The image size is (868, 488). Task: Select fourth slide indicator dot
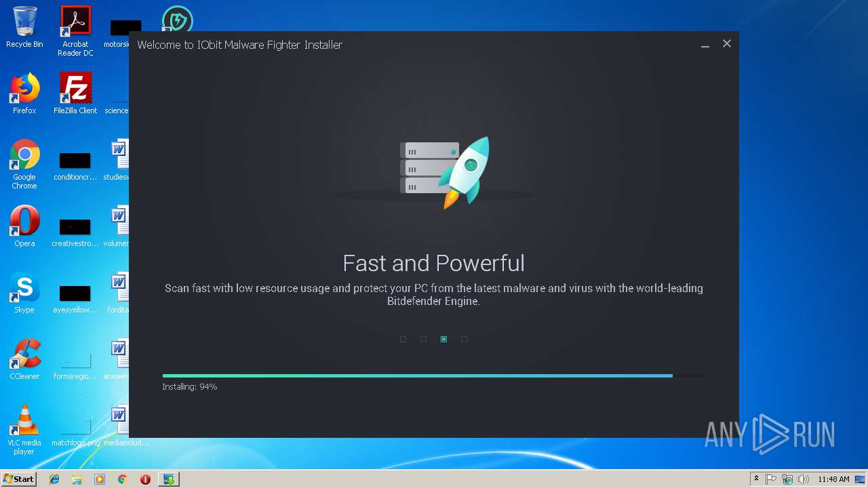[x=464, y=339]
